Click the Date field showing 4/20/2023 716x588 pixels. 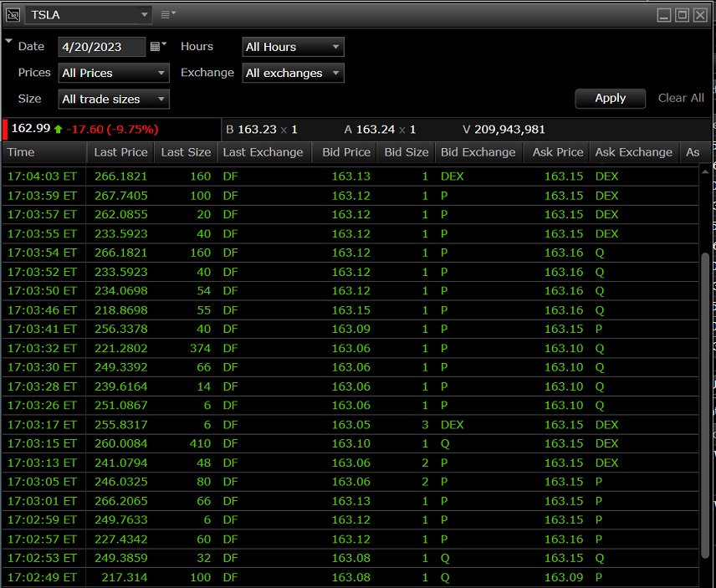102,47
